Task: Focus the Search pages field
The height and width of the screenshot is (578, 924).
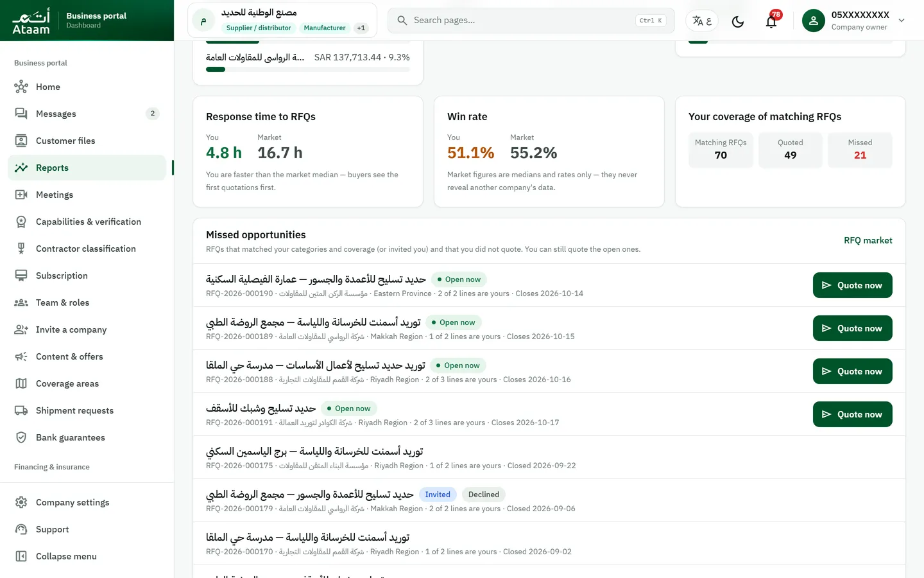Action: pos(531,21)
